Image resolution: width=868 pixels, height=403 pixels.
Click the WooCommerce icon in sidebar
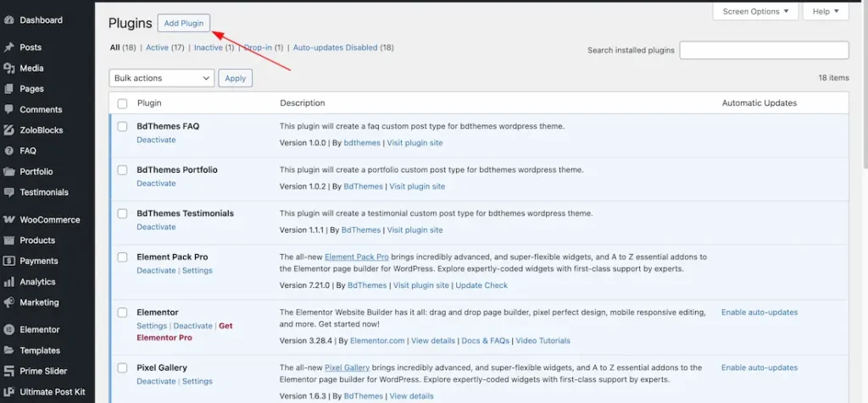tap(8, 220)
